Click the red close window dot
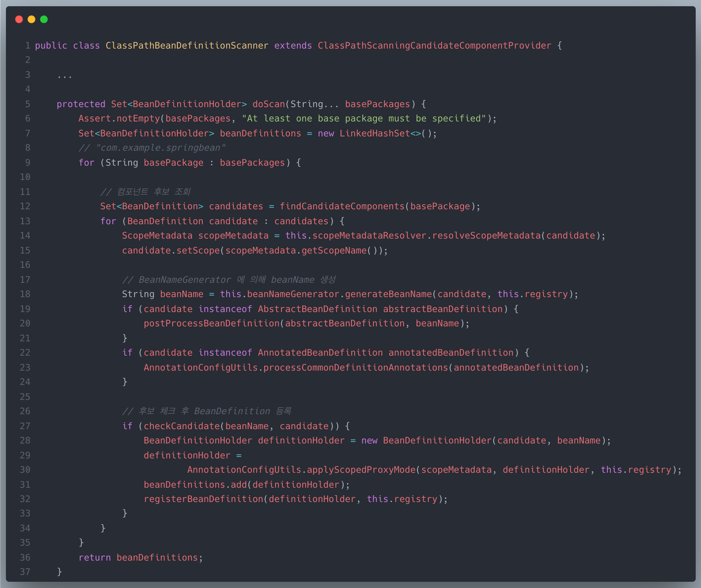 (19, 19)
